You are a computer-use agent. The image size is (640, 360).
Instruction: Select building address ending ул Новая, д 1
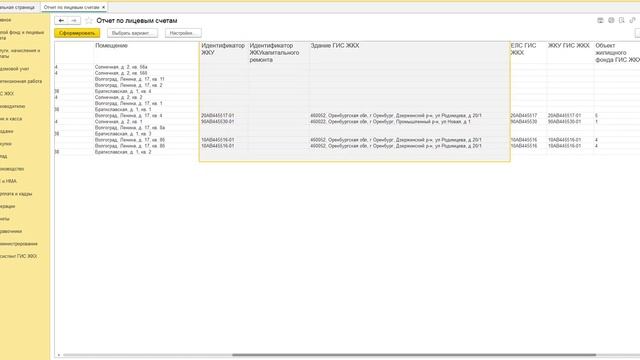click(x=391, y=122)
